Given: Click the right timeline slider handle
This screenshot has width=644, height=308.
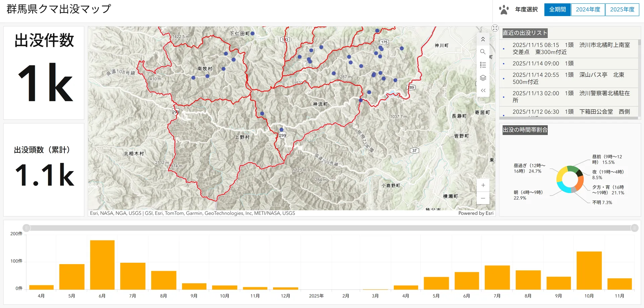Looking at the screenshot, I should point(634,228).
